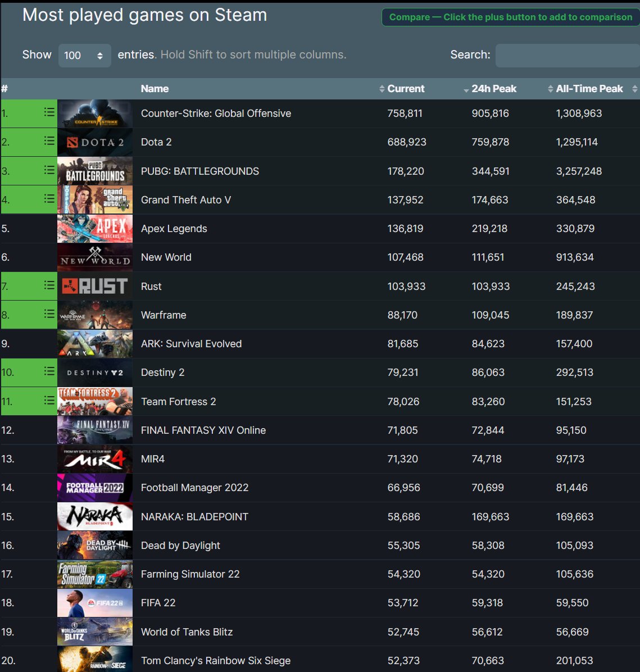Click the Team Fortress 2 thumbnail
Image resolution: width=640 pixels, height=672 pixels.
point(95,402)
